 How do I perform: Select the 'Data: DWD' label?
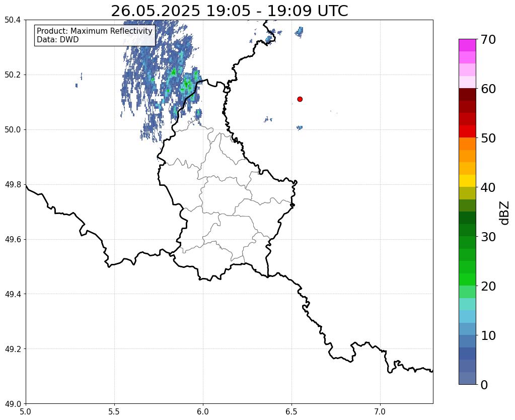58,39
